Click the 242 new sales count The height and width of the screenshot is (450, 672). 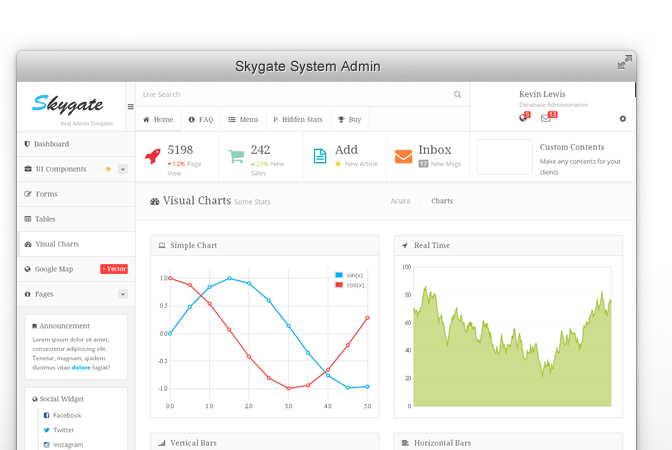261,150
